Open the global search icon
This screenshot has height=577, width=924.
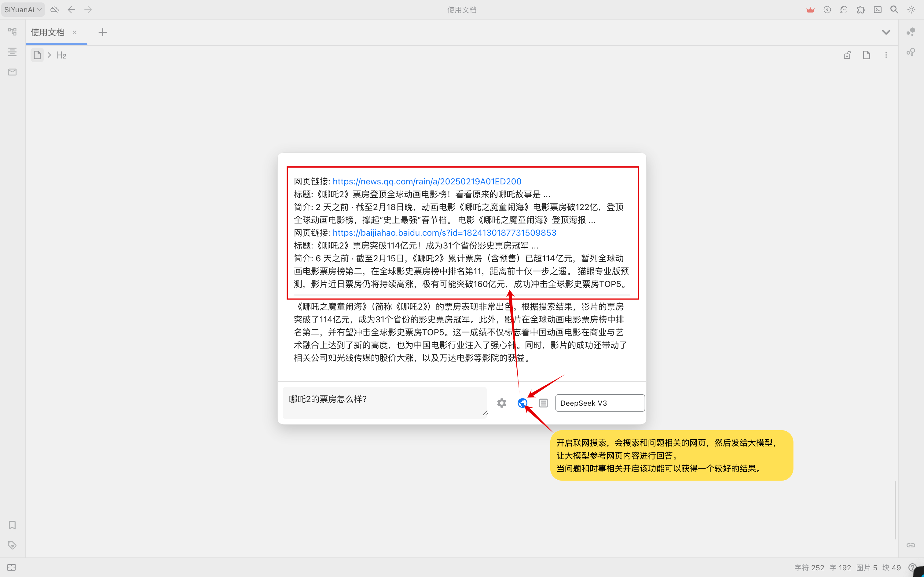(x=894, y=9)
